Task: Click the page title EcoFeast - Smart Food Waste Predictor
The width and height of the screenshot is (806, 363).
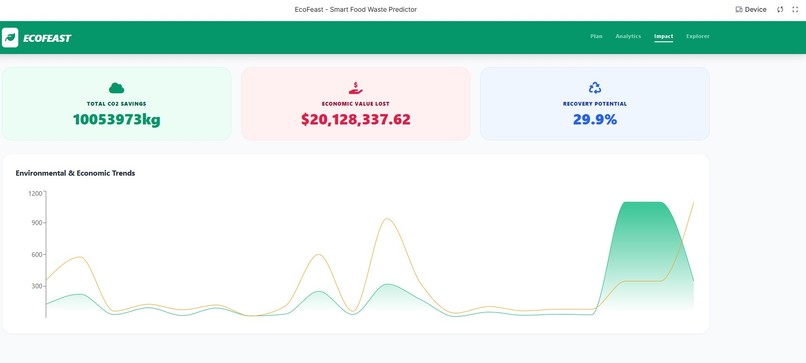Action: coord(356,9)
